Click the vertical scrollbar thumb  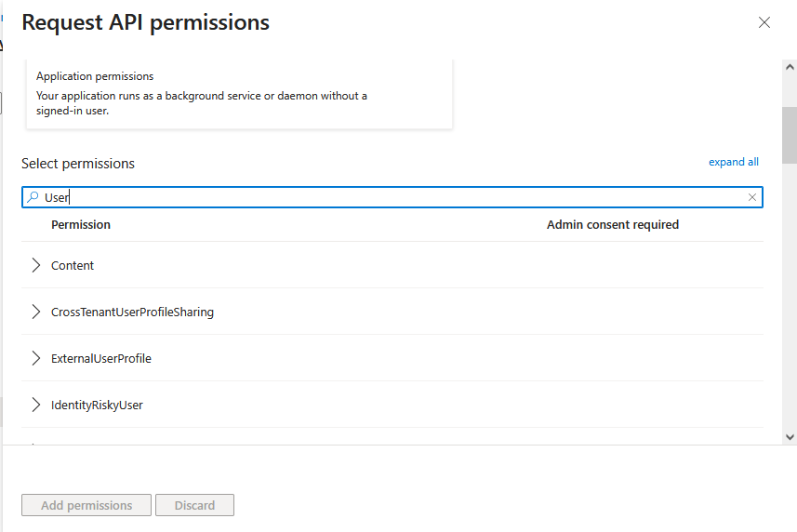(790, 135)
